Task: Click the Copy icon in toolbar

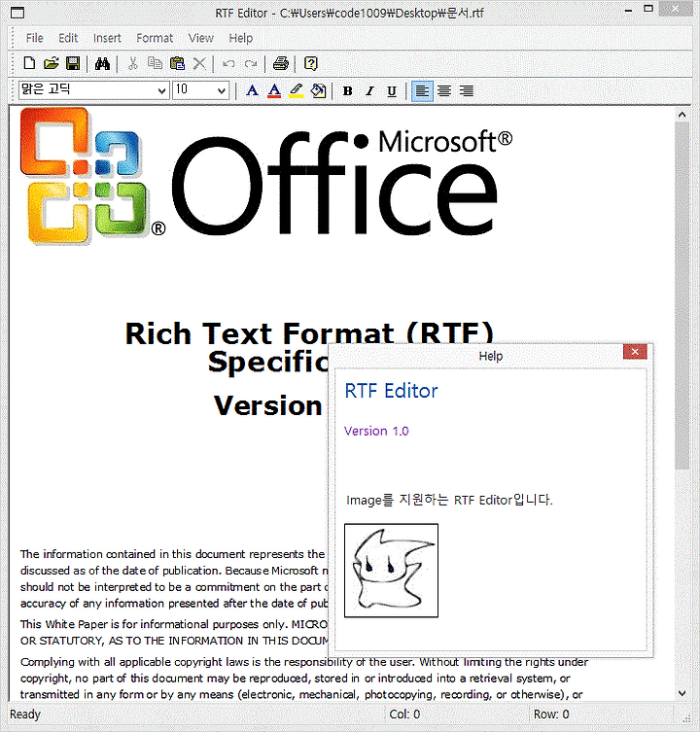Action: [155, 62]
